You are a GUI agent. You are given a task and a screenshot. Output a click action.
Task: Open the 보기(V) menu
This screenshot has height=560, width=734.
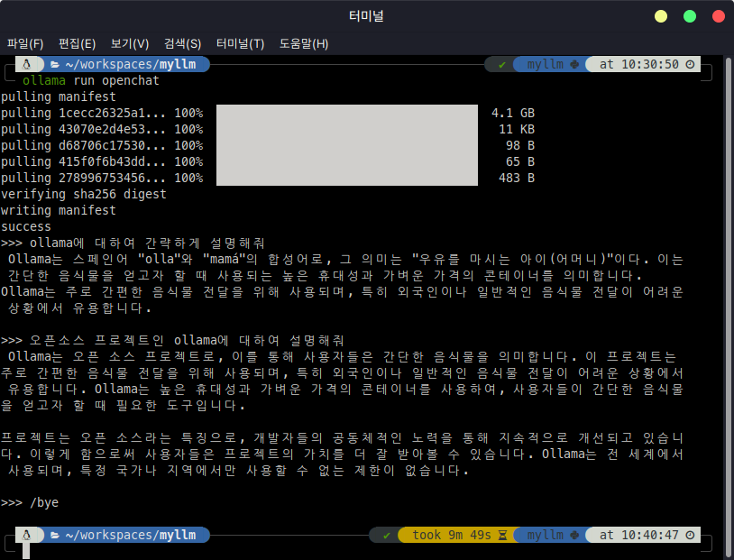click(x=130, y=44)
